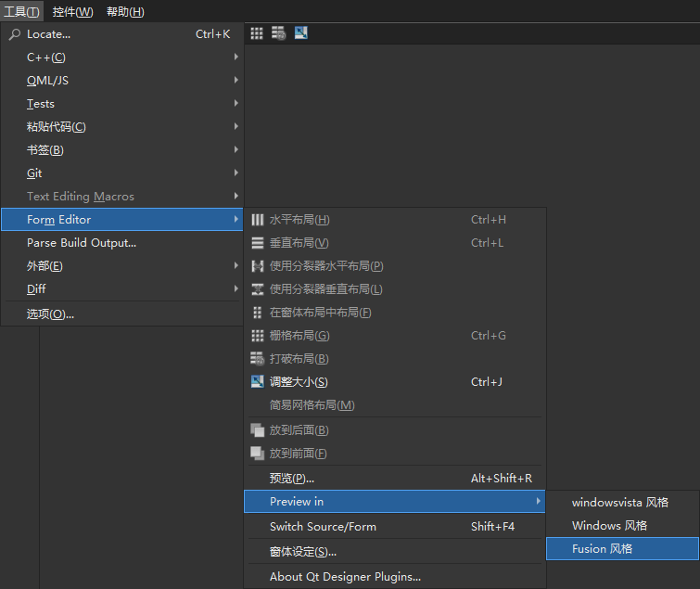Choose 放到后面(B) entry

(x=395, y=430)
